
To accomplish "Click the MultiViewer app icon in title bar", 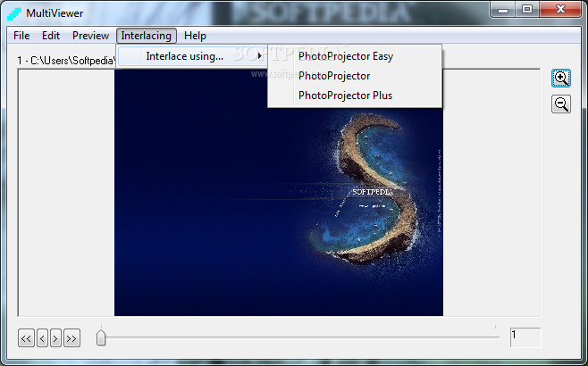I will point(14,13).
